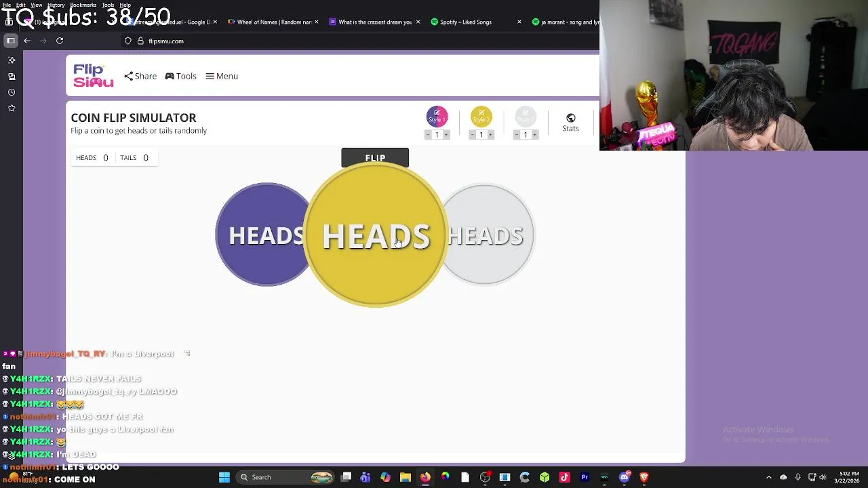This screenshot has width=868, height=488.
Task: Open Discord from the taskbar
Action: tap(625, 477)
